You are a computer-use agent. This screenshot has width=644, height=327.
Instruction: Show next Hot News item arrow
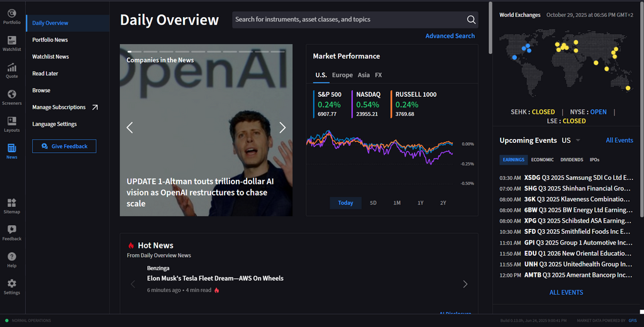(x=465, y=284)
